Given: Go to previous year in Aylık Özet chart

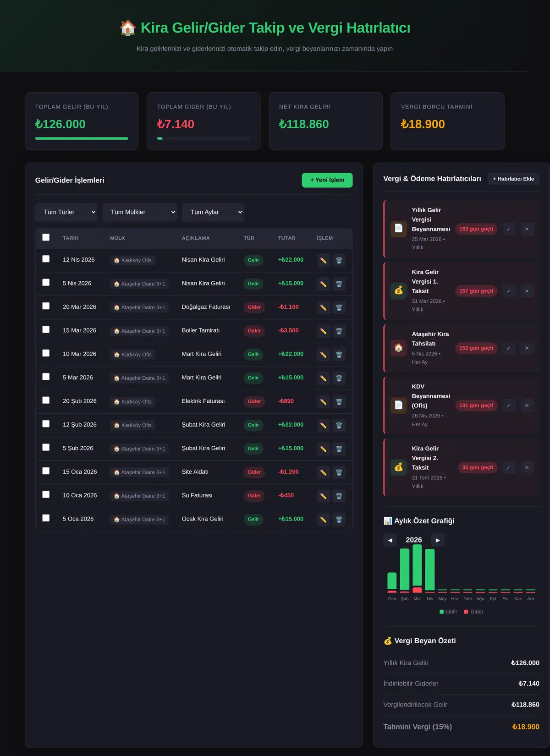Looking at the screenshot, I should coord(390,540).
